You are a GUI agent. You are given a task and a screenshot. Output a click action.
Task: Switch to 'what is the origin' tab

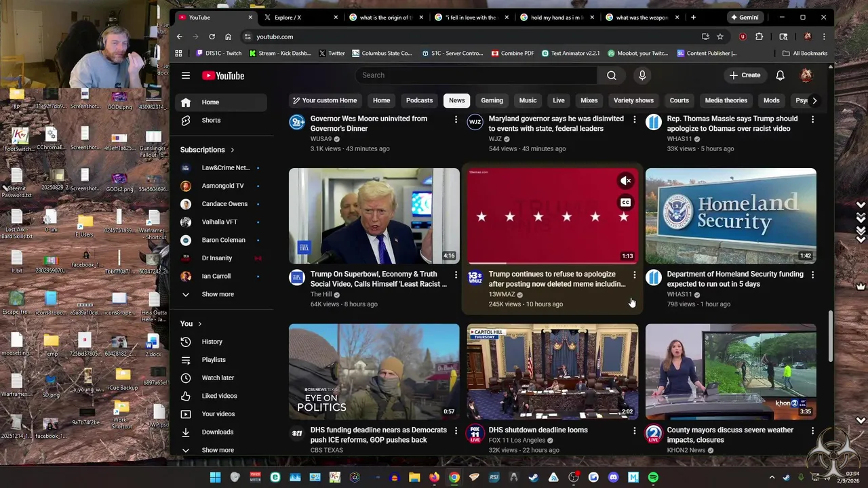[x=386, y=17]
